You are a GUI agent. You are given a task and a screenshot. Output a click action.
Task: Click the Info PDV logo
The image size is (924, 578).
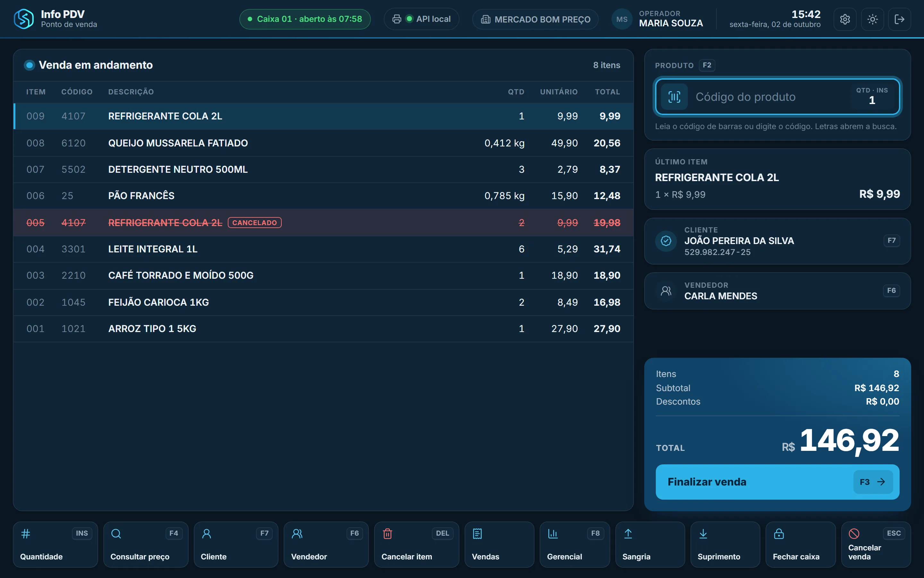[x=24, y=19]
